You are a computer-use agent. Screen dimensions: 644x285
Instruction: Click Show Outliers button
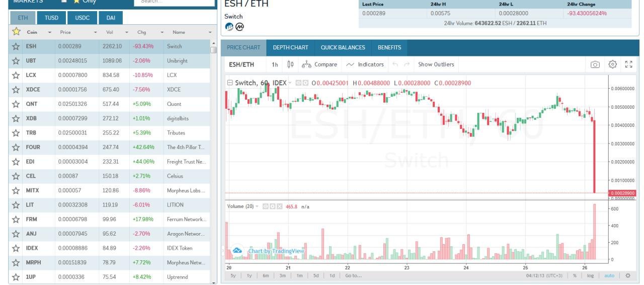coord(436,64)
